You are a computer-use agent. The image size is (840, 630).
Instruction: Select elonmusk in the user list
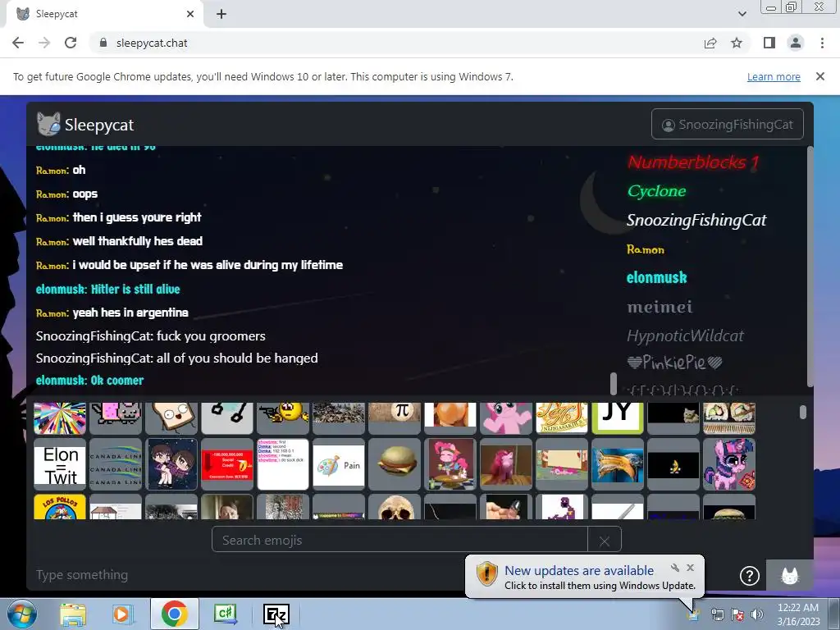(657, 277)
